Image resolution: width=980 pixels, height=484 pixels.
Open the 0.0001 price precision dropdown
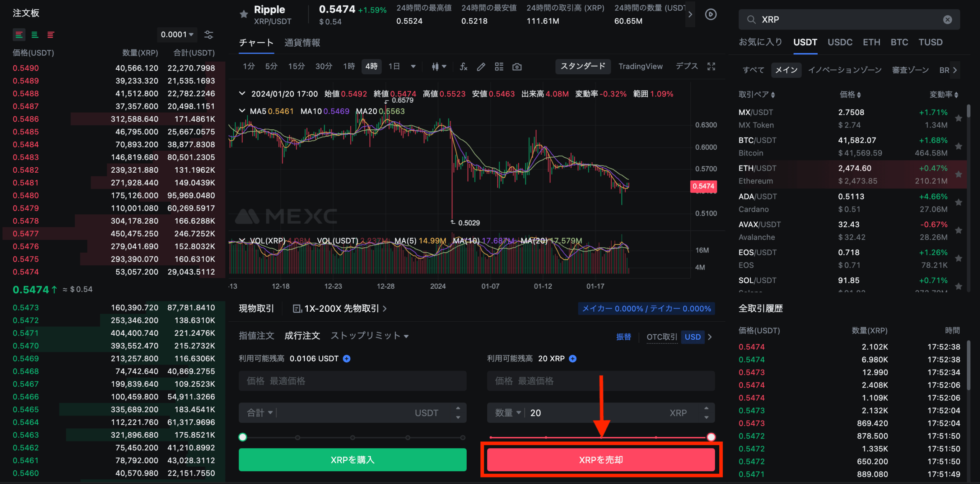pos(177,35)
